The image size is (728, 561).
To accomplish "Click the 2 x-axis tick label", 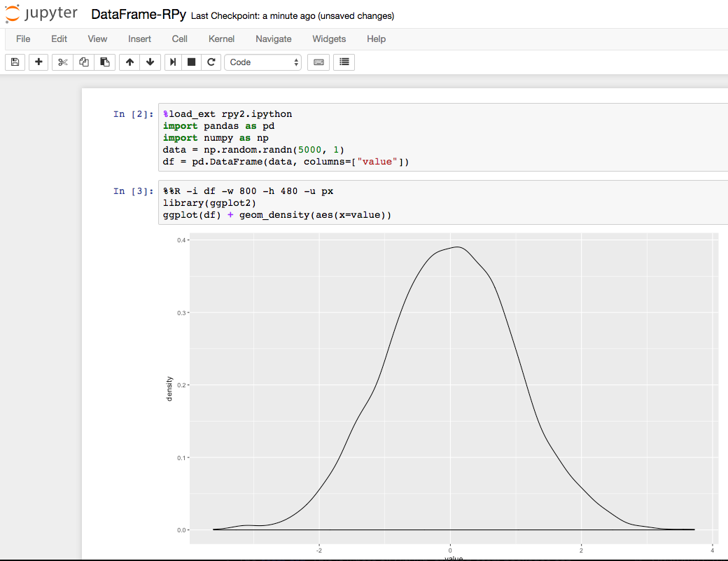I will click(x=581, y=550).
